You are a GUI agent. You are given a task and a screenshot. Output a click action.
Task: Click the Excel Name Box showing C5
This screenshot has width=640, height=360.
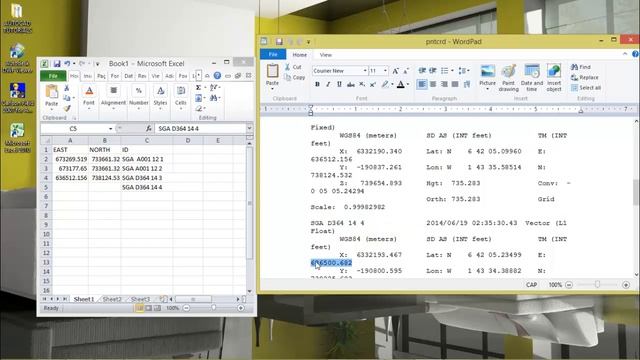click(x=73, y=129)
